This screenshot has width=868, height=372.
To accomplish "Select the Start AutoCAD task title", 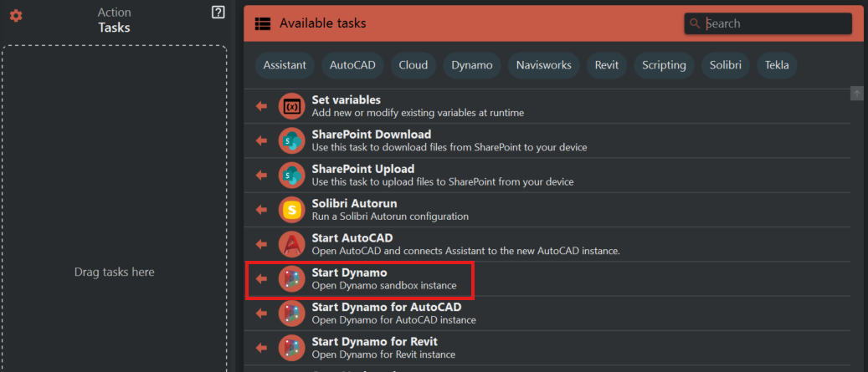I will (x=352, y=238).
